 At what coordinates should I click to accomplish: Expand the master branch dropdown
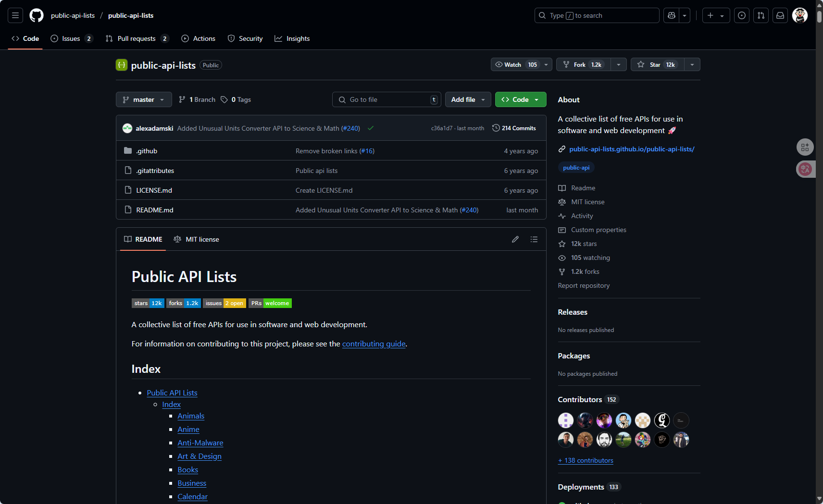pyautogui.click(x=144, y=99)
